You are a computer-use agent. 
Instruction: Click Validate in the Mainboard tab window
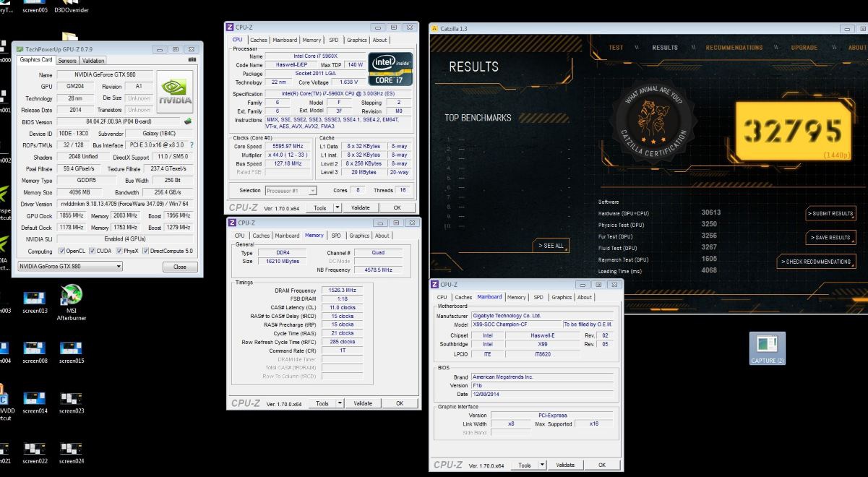565,465
